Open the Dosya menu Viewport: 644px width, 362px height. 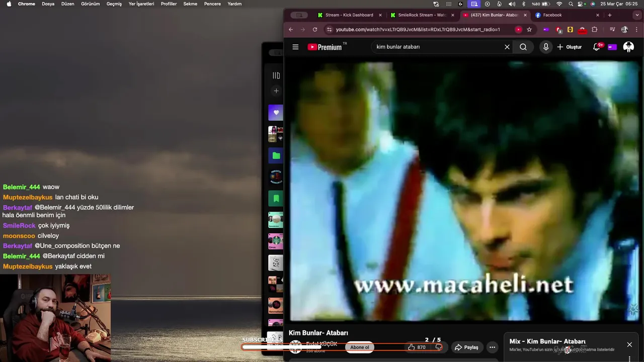(x=48, y=4)
